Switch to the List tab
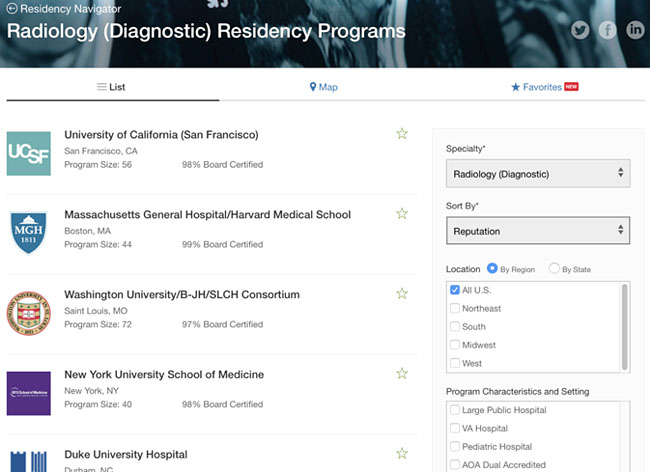Viewport: 650px width, 472px height. [x=111, y=87]
